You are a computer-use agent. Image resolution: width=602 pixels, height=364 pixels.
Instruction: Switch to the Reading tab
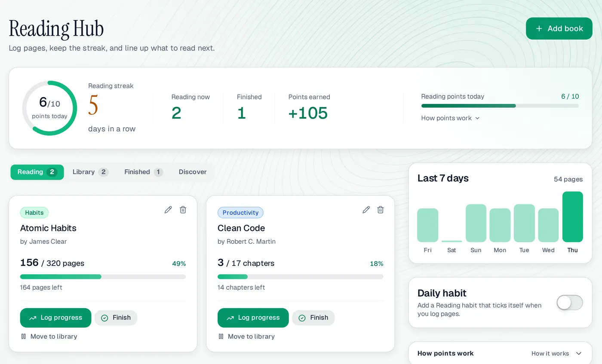tap(37, 172)
